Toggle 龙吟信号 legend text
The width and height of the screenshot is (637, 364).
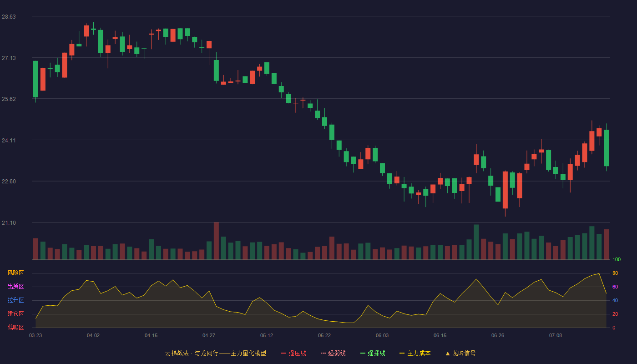(464, 353)
